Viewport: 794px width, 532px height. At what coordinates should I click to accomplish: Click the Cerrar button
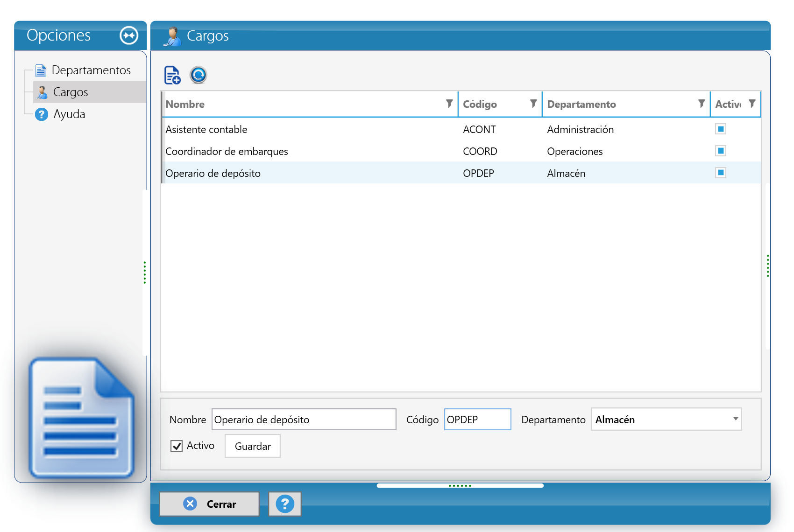[x=209, y=504]
